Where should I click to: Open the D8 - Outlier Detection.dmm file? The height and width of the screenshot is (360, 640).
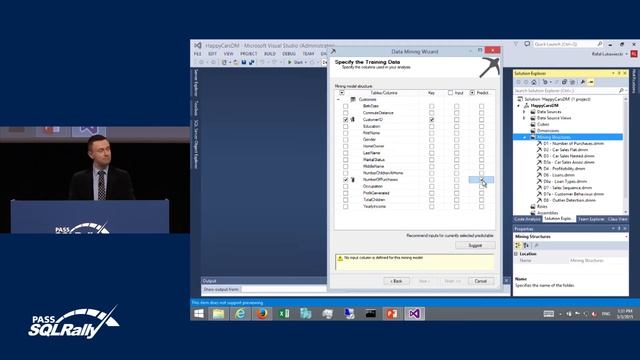(x=569, y=200)
